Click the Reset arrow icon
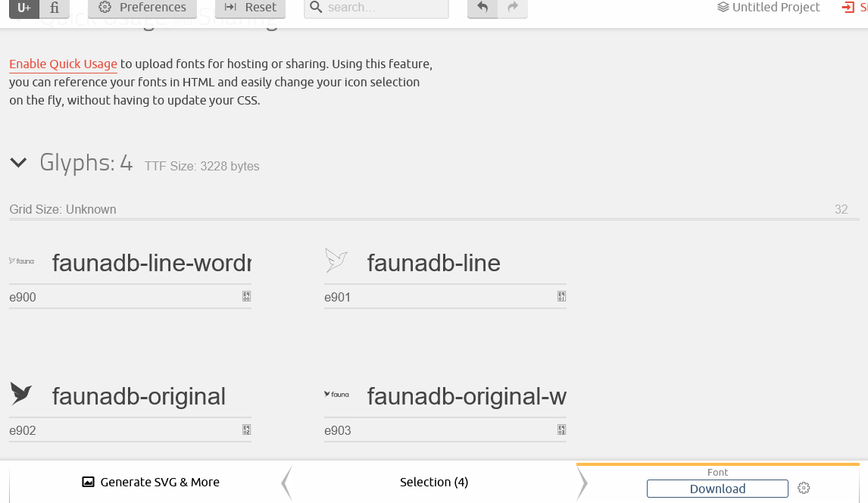 pos(231,7)
